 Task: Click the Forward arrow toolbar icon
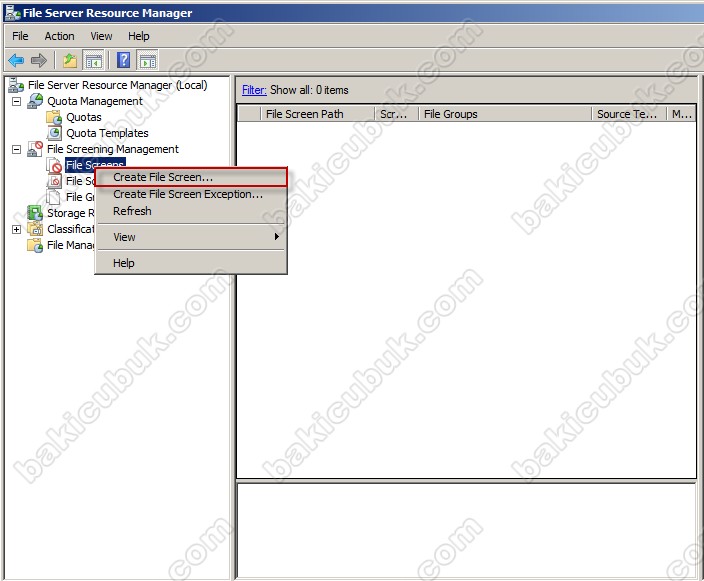(x=39, y=60)
